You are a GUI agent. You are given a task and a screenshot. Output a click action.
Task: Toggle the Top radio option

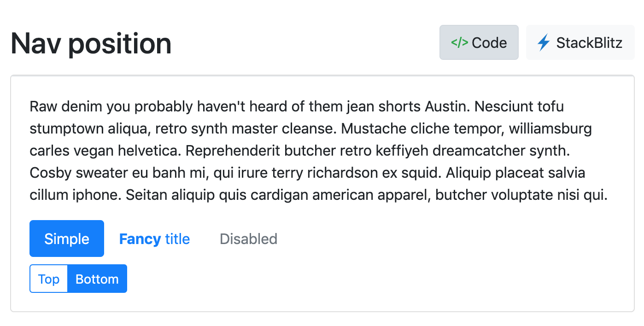point(49,279)
